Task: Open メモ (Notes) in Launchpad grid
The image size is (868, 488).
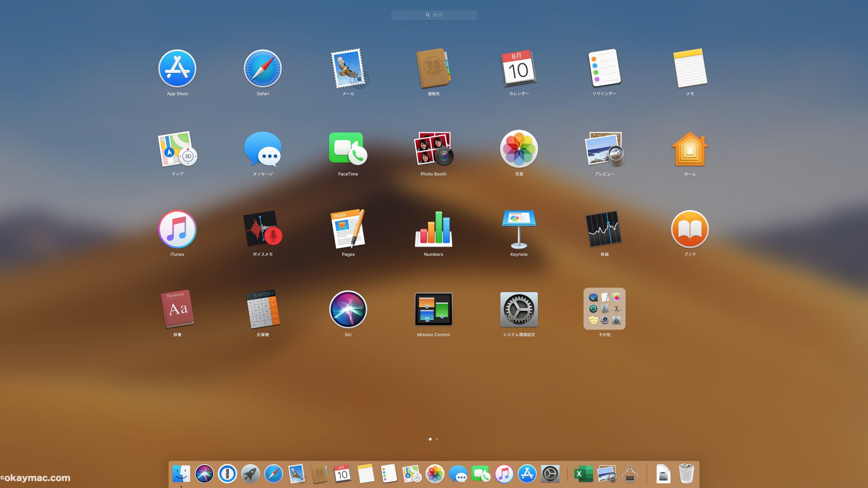Action: 690,69
